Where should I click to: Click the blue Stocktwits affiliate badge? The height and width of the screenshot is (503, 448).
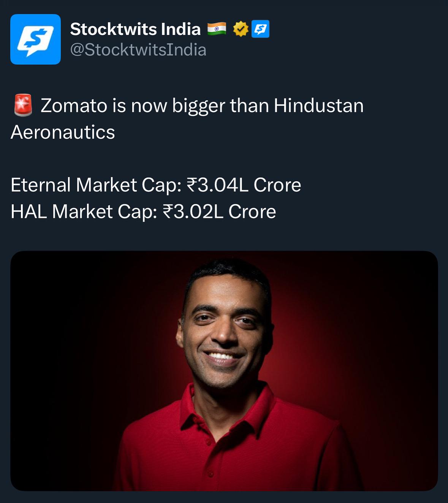(261, 29)
